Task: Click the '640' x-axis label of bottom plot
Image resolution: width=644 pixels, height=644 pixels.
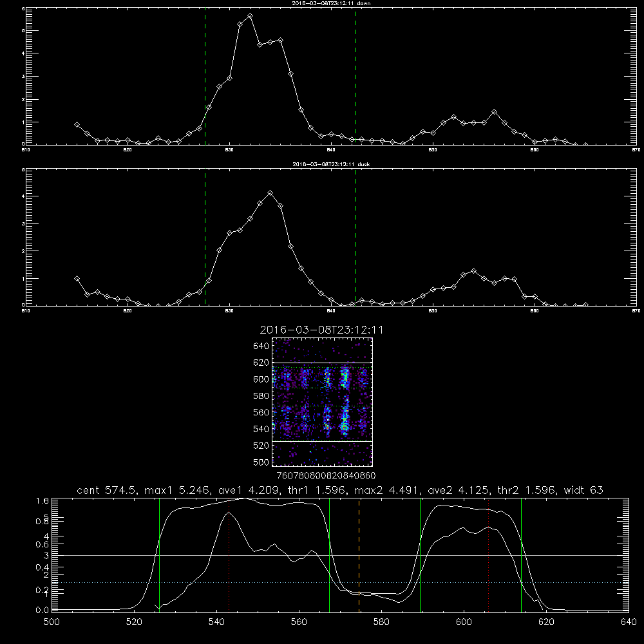Action: (x=629, y=622)
